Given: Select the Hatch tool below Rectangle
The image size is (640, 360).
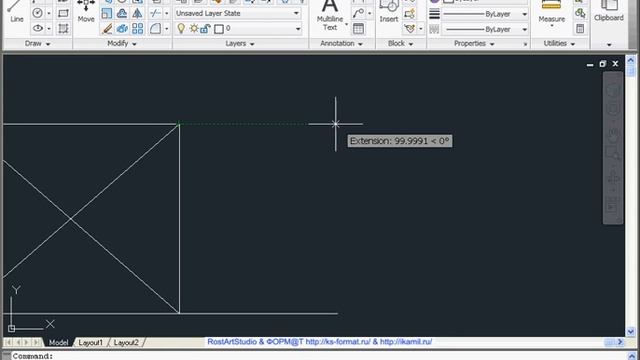Looking at the screenshot, I should click(63, 29).
